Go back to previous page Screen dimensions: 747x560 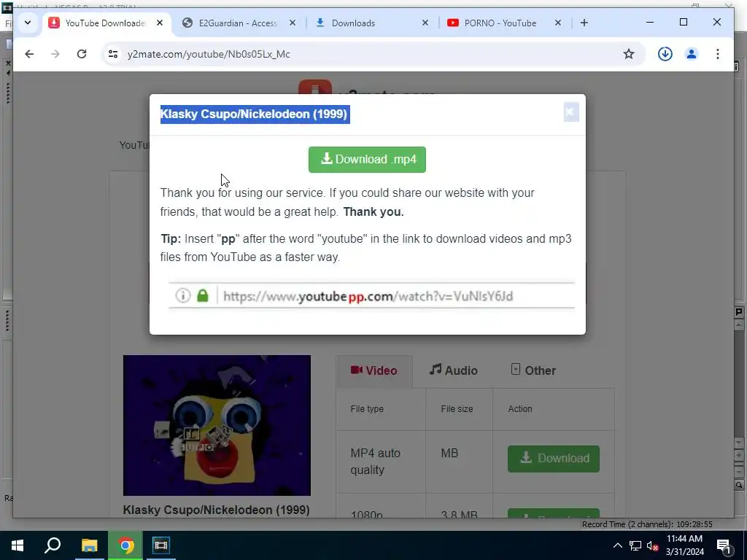29,54
